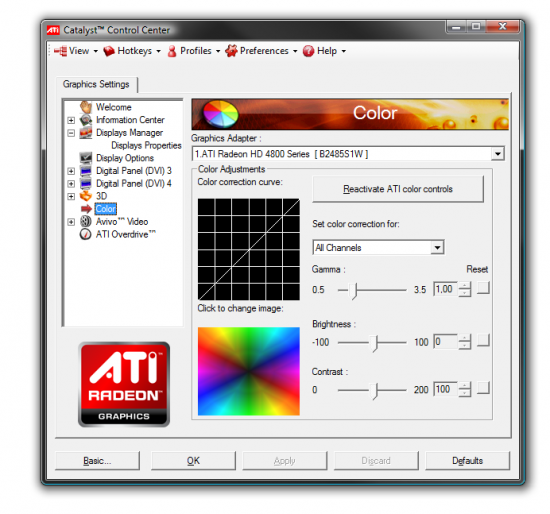Increase Contrast with spinner up arrow
The image size is (550, 514).
click(x=464, y=386)
